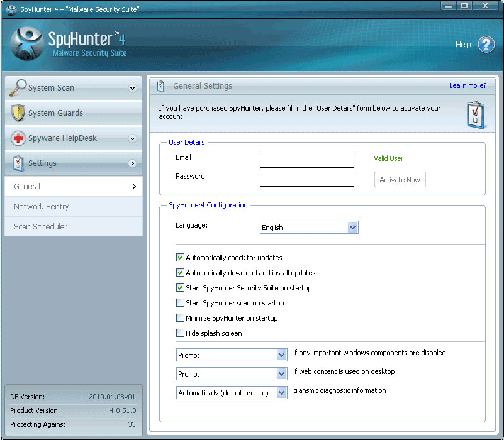Click the General Settings header clipboard icon
Viewport: 504px width, 440px height.
click(161, 86)
